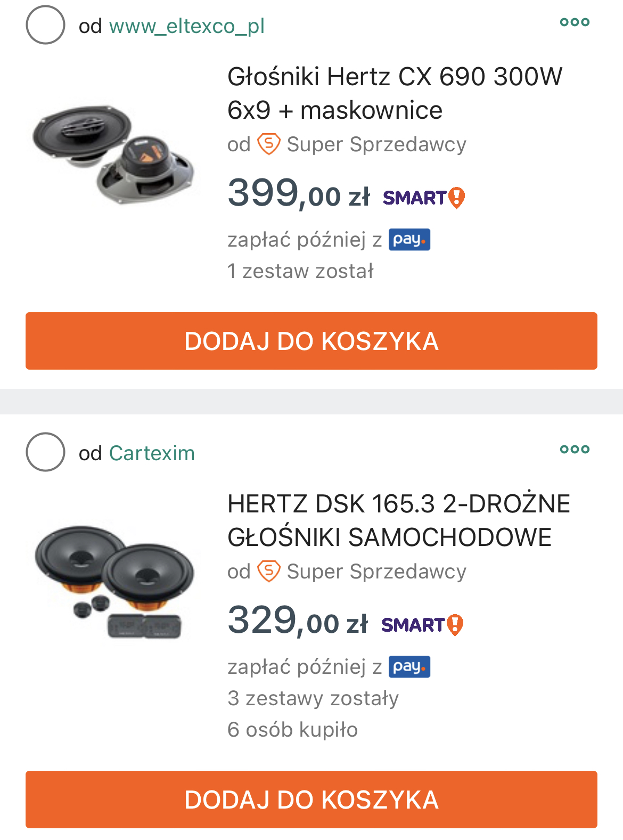This screenshot has height=840, width=623.
Task: Add Hertz CX 690 speakers to cart
Action: pyautogui.click(x=311, y=341)
